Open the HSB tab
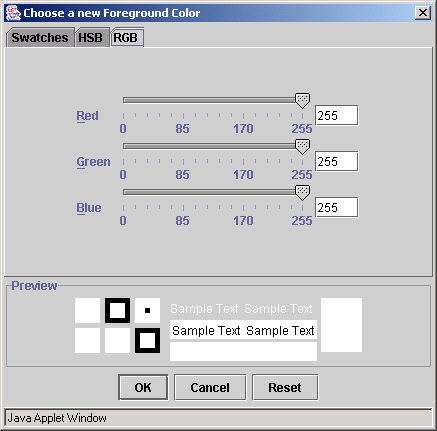Image resolution: width=437 pixels, height=431 pixels. pyautogui.click(x=90, y=38)
